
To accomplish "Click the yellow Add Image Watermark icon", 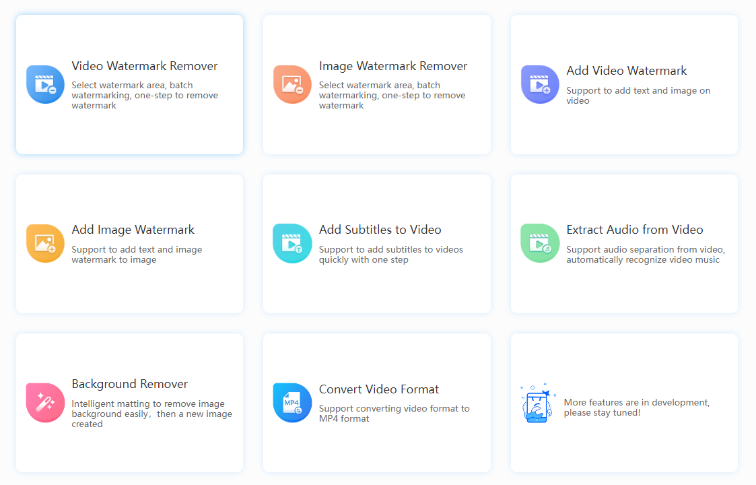I will [x=45, y=243].
